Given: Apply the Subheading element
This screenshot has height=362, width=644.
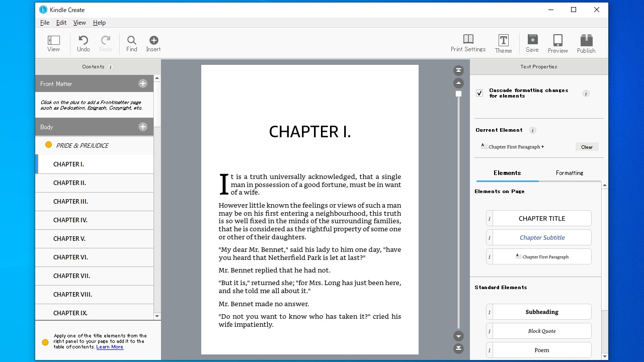Looking at the screenshot, I should [x=542, y=312].
